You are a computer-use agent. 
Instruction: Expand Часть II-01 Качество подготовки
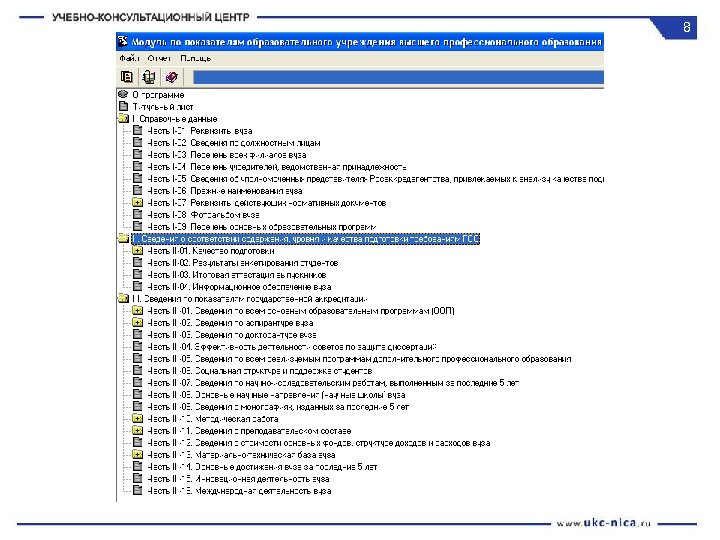click(137, 251)
